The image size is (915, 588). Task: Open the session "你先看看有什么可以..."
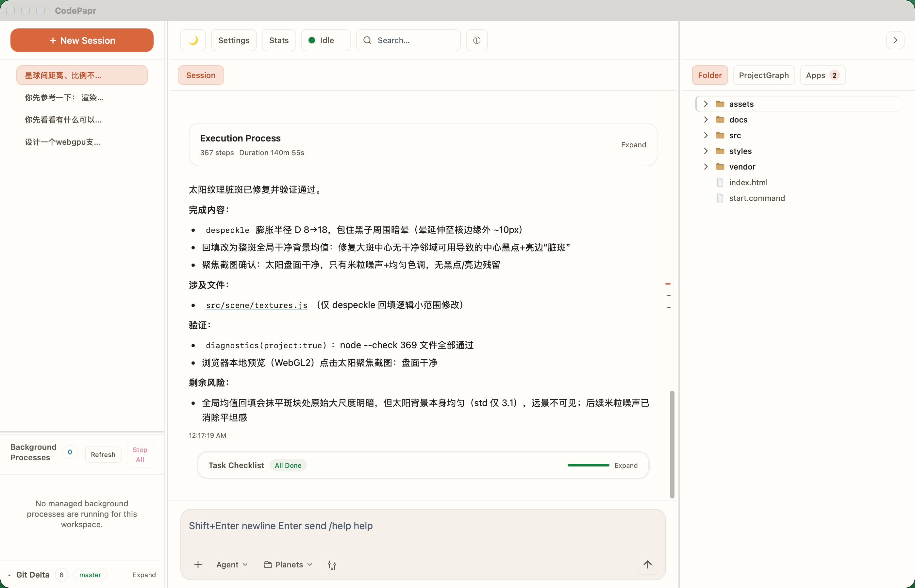tap(82, 120)
